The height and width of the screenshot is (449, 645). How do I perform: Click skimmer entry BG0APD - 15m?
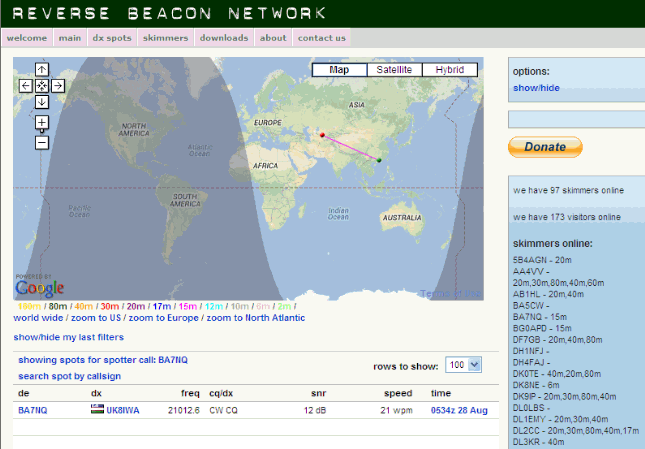tap(542, 328)
